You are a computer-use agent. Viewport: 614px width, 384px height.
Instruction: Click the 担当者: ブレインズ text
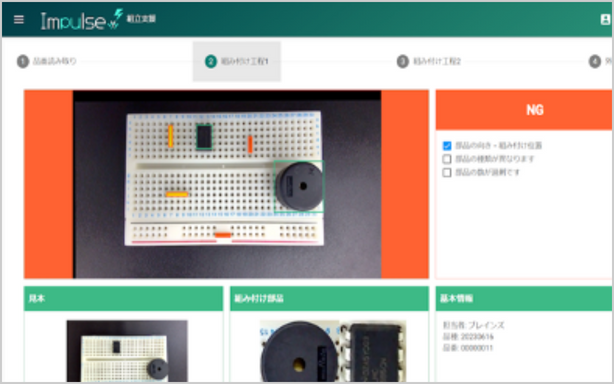click(474, 325)
